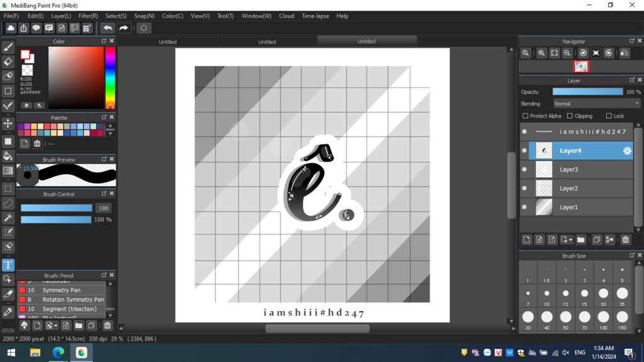The image size is (644, 362).
Task: Undock the Palette panel
Action: click(104, 118)
